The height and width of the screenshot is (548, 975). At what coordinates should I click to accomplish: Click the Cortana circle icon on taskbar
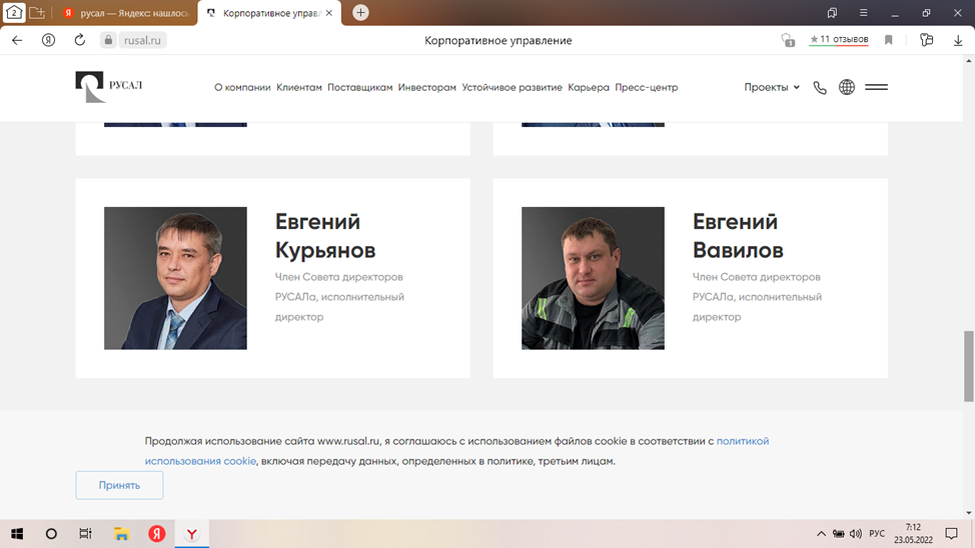(x=51, y=534)
